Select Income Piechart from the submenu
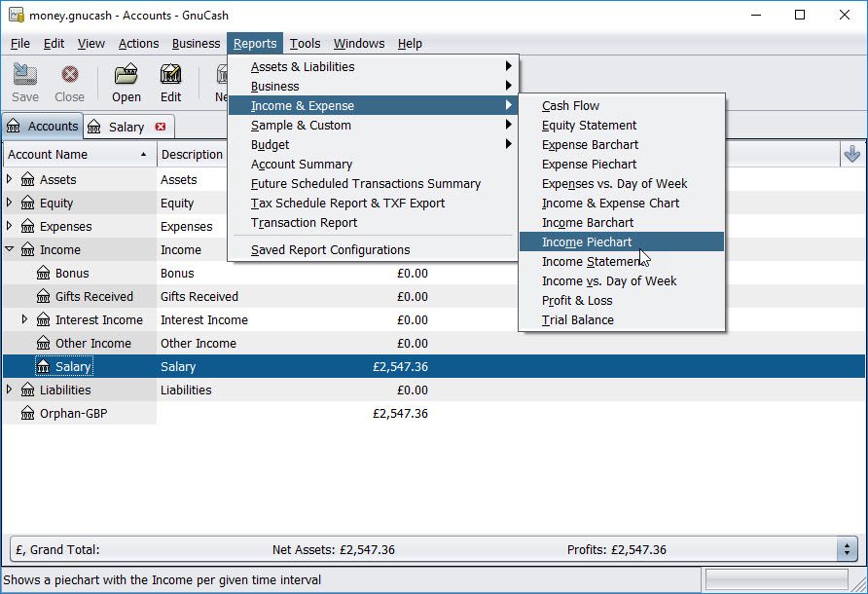868x594 pixels. (589, 241)
